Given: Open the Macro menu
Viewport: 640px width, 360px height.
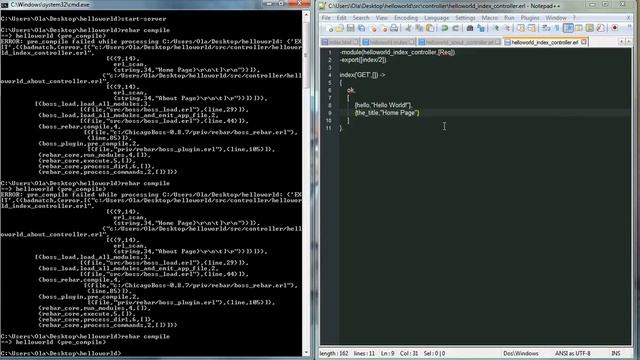Looking at the screenshot, I should [489, 18].
